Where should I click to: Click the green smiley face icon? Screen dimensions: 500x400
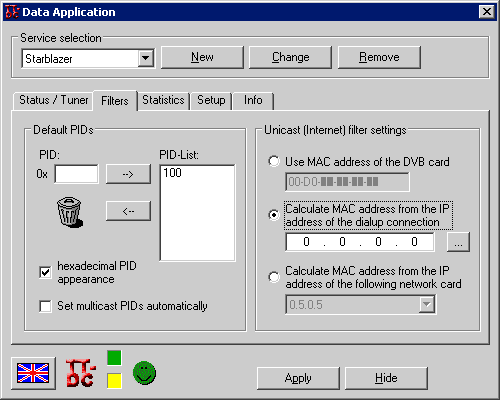(x=144, y=373)
